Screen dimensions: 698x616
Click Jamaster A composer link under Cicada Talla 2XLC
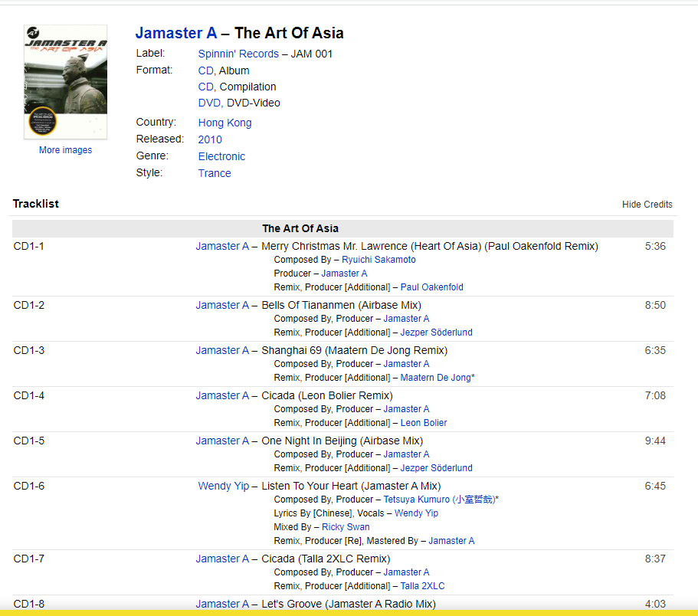pos(406,572)
